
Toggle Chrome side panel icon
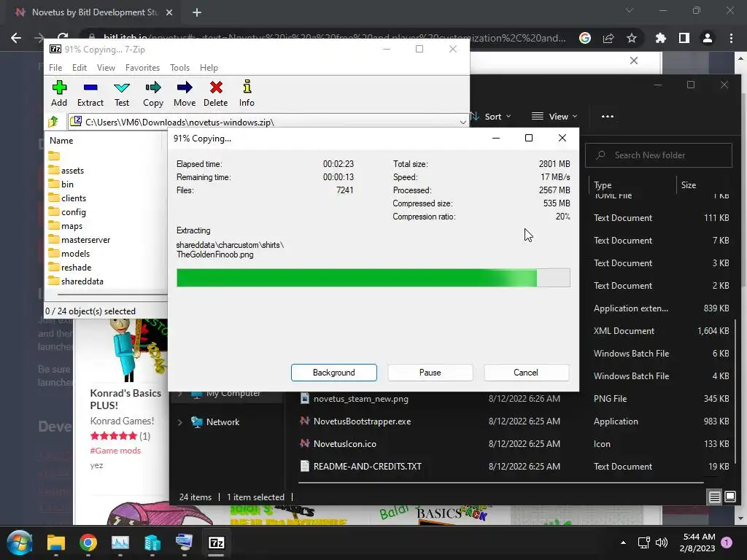coord(684,38)
